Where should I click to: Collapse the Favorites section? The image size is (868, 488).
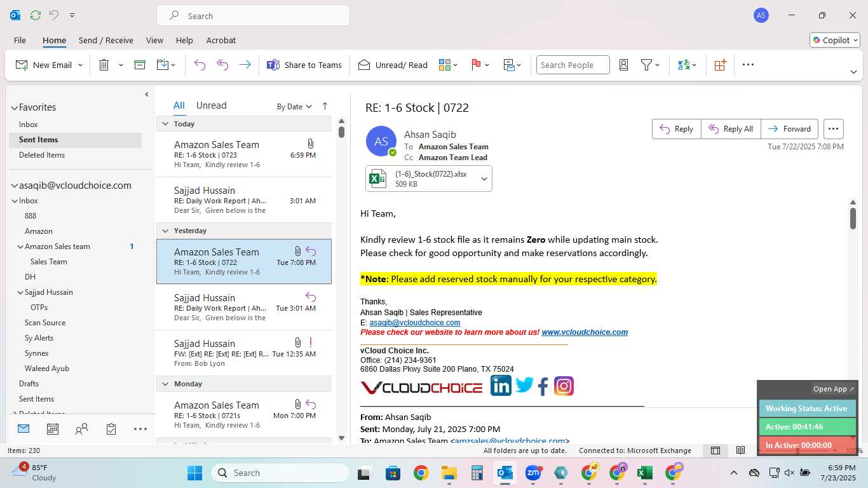[15, 108]
